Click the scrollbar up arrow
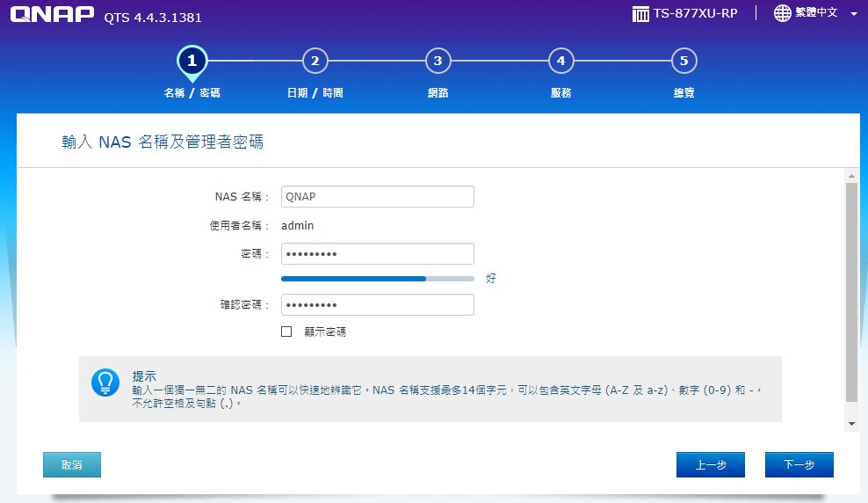This screenshot has height=503, width=868. pos(850,175)
